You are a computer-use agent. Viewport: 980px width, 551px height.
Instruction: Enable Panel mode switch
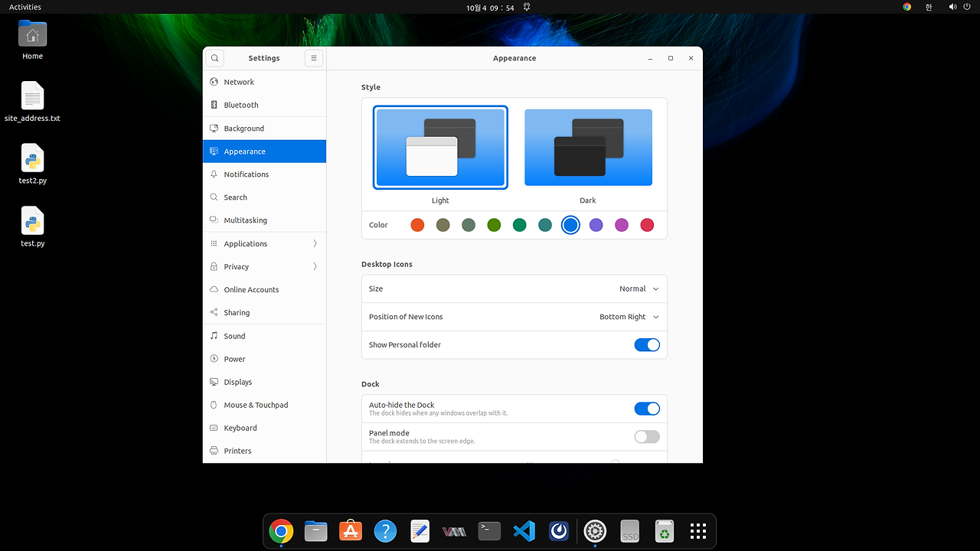point(647,437)
